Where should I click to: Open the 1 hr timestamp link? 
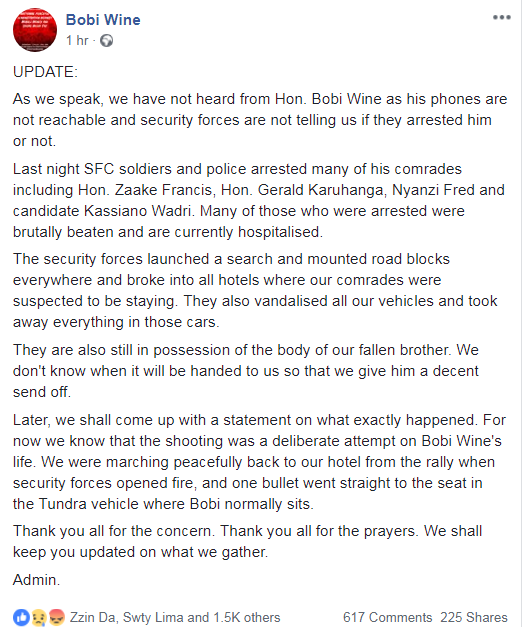(x=77, y=40)
